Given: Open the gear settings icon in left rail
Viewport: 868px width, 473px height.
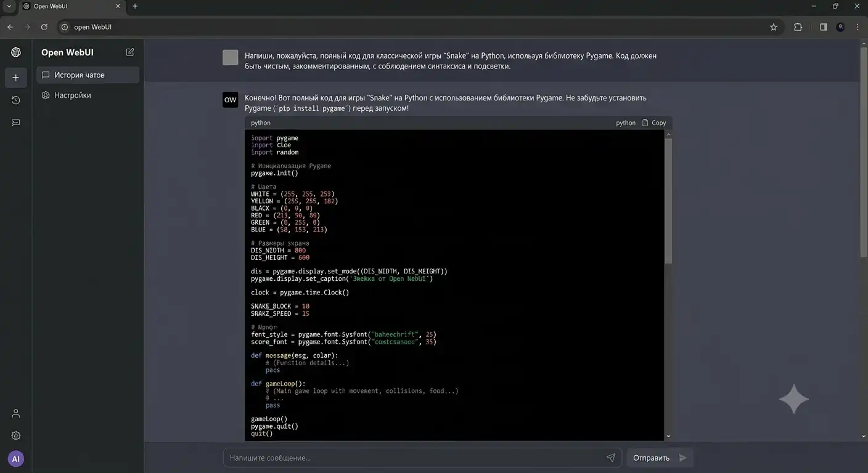Looking at the screenshot, I should [16, 435].
